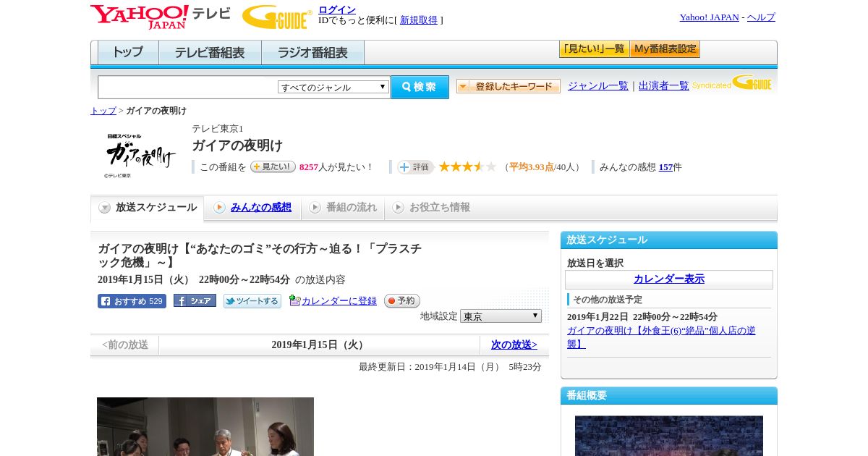This screenshot has width=868, height=456.
Task: Click the トップ breadcrumb link
Action: click(x=103, y=111)
